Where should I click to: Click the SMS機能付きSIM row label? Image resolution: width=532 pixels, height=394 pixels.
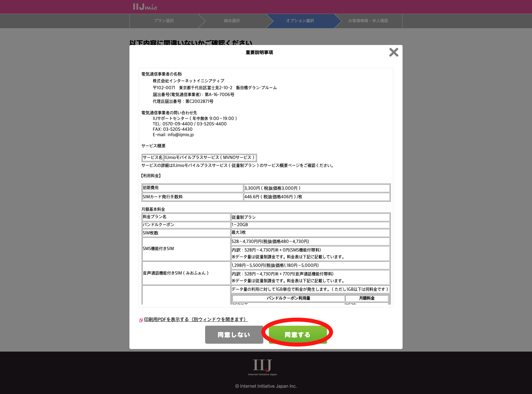[x=186, y=249]
